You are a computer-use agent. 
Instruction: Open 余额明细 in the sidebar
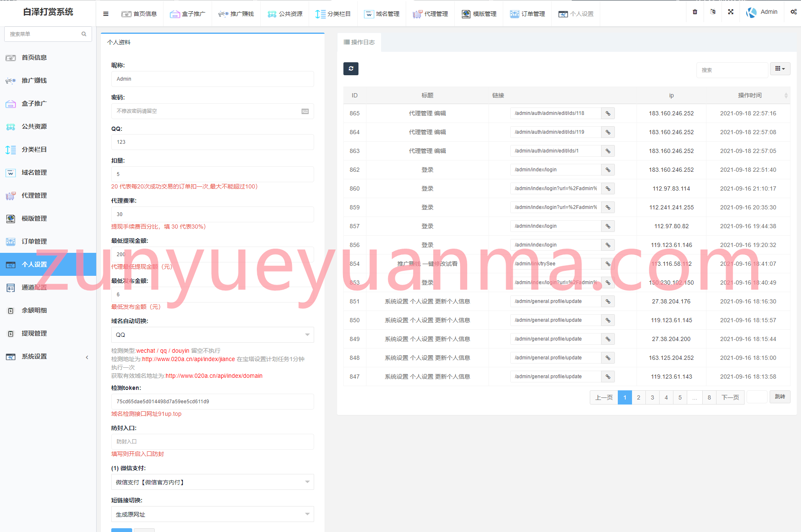point(48,311)
